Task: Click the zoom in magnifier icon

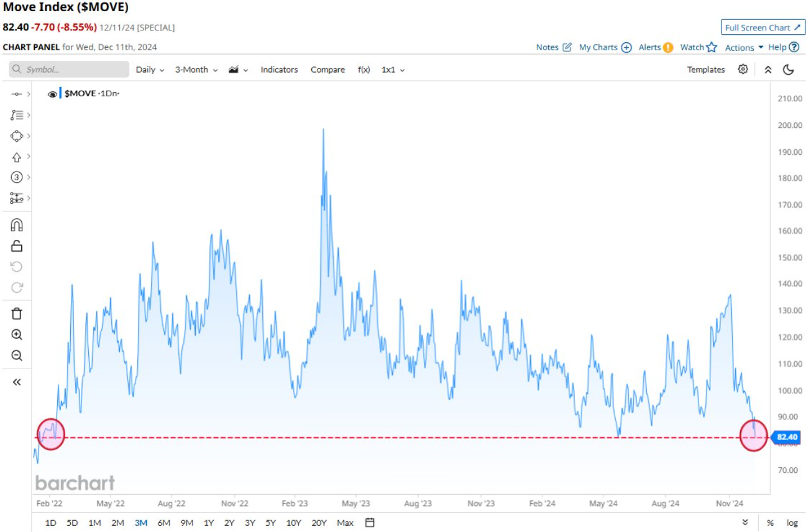Action: click(17, 334)
